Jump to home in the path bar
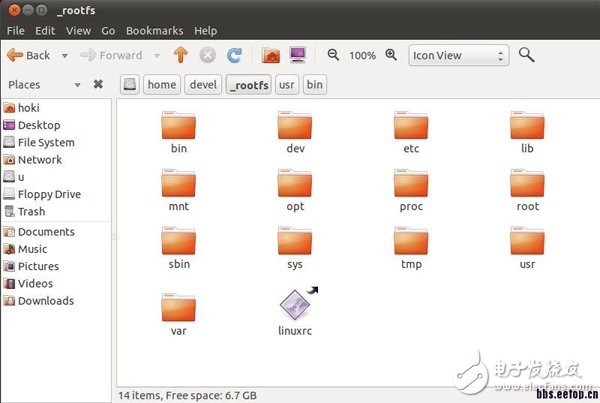600x403 pixels. (x=162, y=84)
